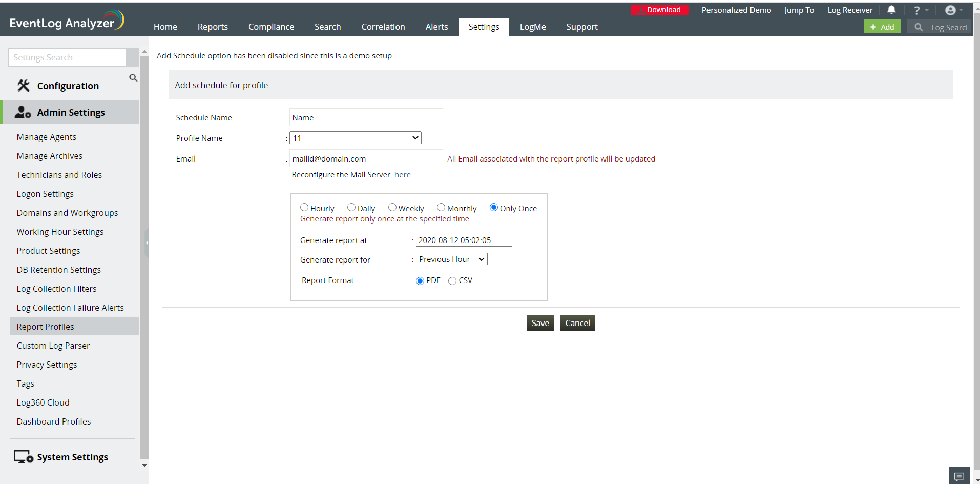This screenshot has width=980, height=484.
Task: Open Technicians and Roles
Action: (x=59, y=175)
